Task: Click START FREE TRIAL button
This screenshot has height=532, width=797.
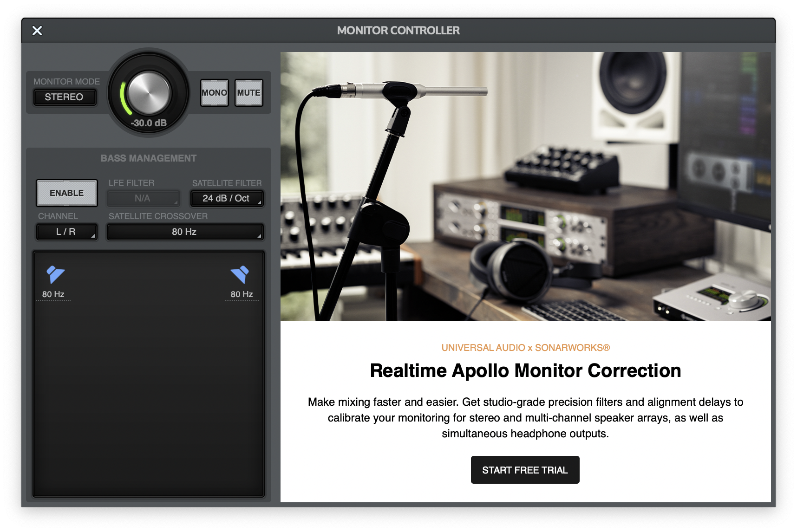Action: coord(525,470)
